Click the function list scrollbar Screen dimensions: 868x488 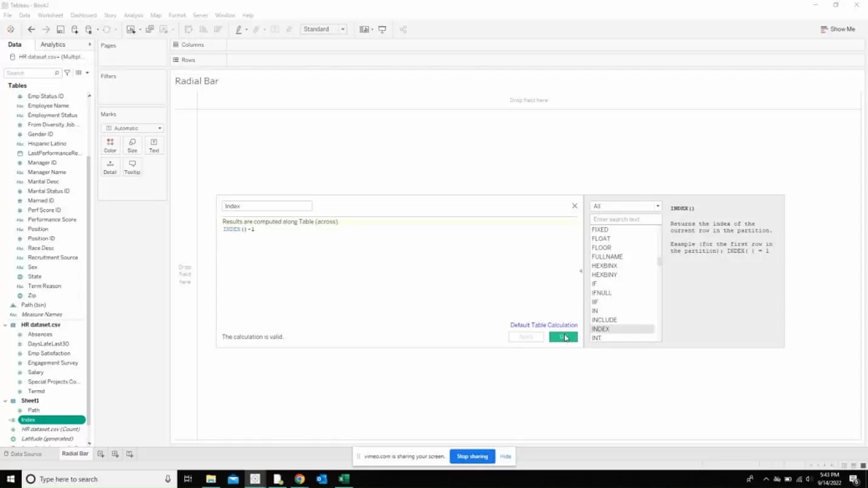pyautogui.click(x=659, y=261)
